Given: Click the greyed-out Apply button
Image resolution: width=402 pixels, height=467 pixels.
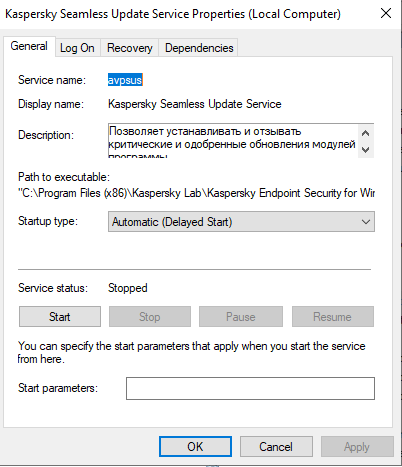Looking at the screenshot, I should pos(357,447).
